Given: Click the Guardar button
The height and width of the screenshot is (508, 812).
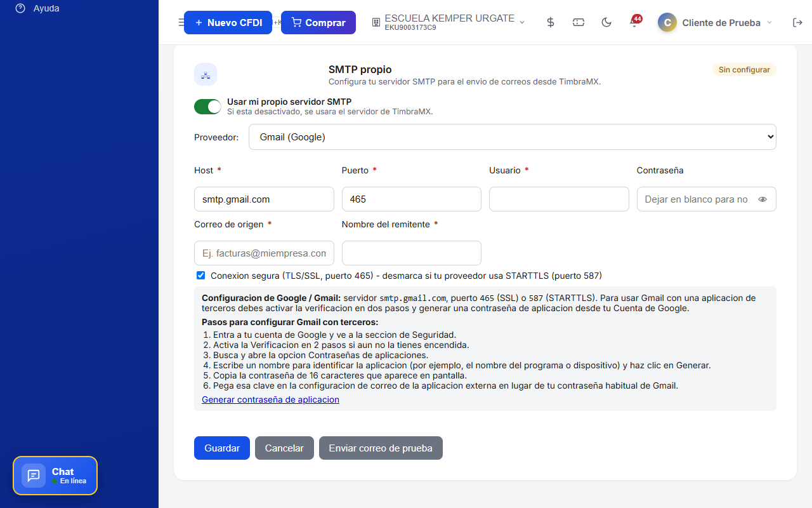Looking at the screenshot, I should [222, 448].
